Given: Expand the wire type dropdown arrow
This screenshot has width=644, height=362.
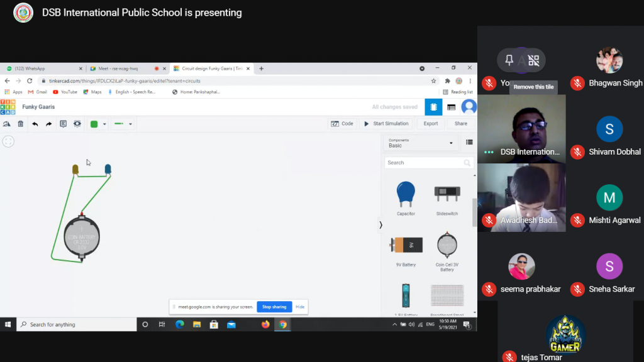Looking at the screenshot, I should [x=131, y=124].
